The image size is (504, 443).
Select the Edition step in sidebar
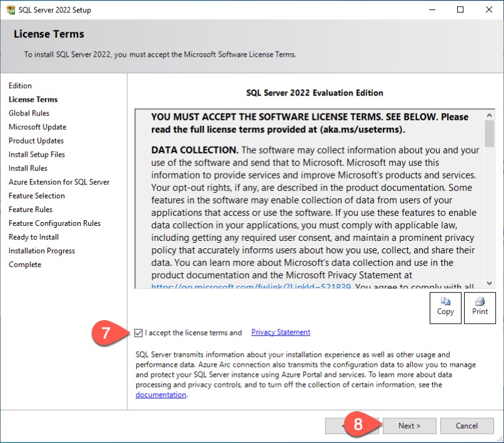[20, 85]
